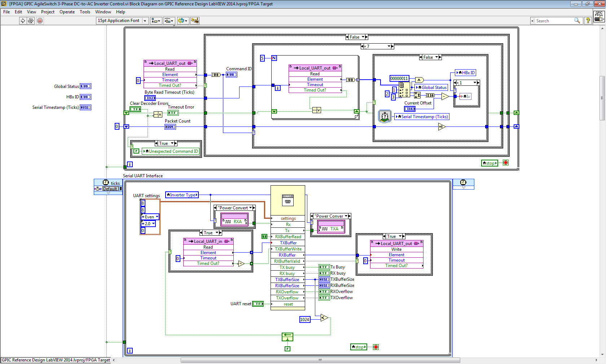Click the Clean Up Diagram button
The width and height of the screenshot is (606, 364).
pyautogui.click(x=195, y=21)
